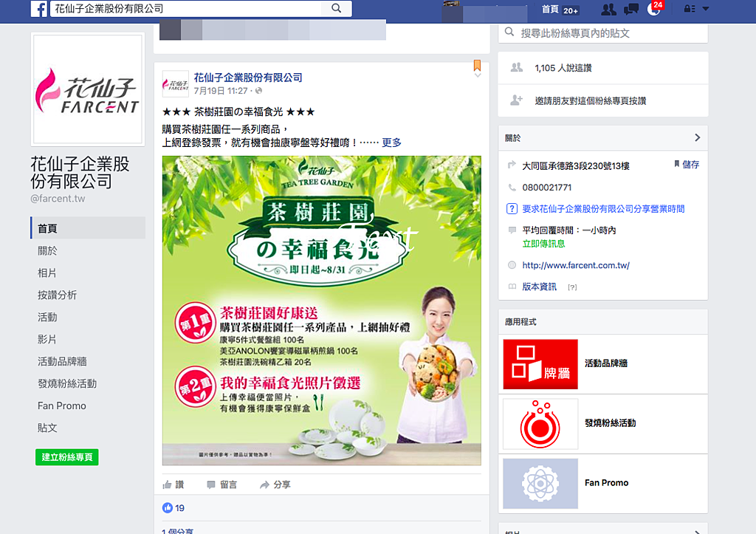Share the post via 分享 arrow
This screenshot has width=756, height=534.
(275, 485)
